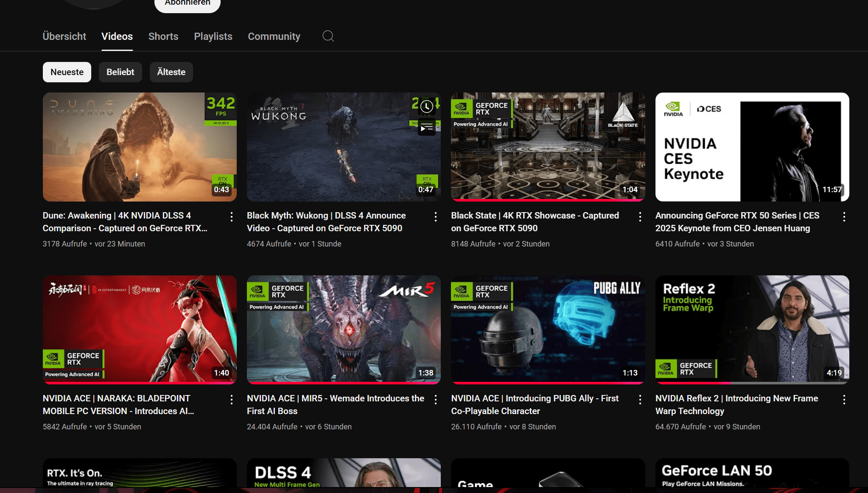The width and height of the screenshot is (868, 493).
Task: Open three-dot menu for Dune: Awakening video
Action: [x=231, y=217]
